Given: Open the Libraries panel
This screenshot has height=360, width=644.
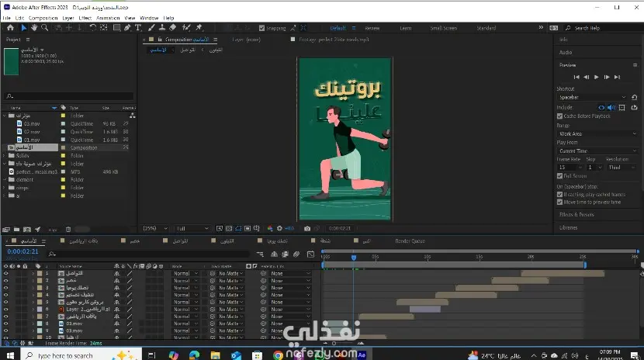Looking at the screenshot, I should (x=569, y=227).
